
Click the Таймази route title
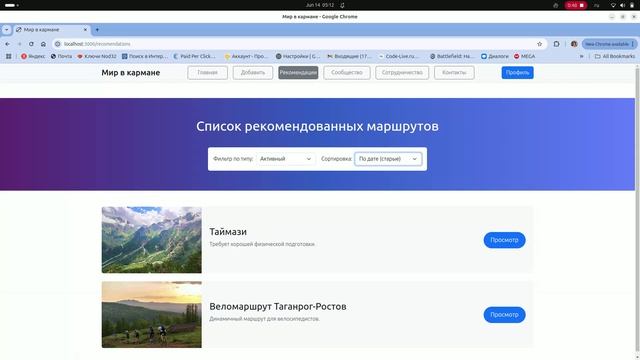(228, 232)
